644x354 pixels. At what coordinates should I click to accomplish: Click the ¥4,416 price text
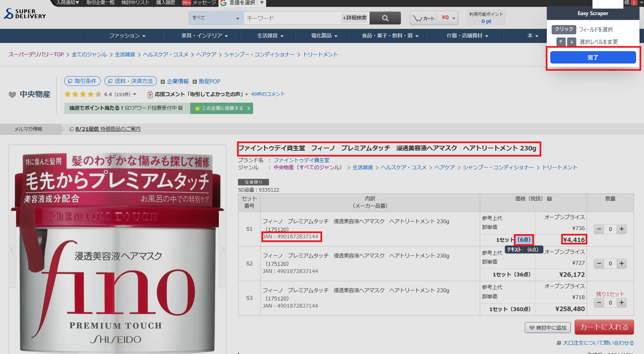click(574, 240)
